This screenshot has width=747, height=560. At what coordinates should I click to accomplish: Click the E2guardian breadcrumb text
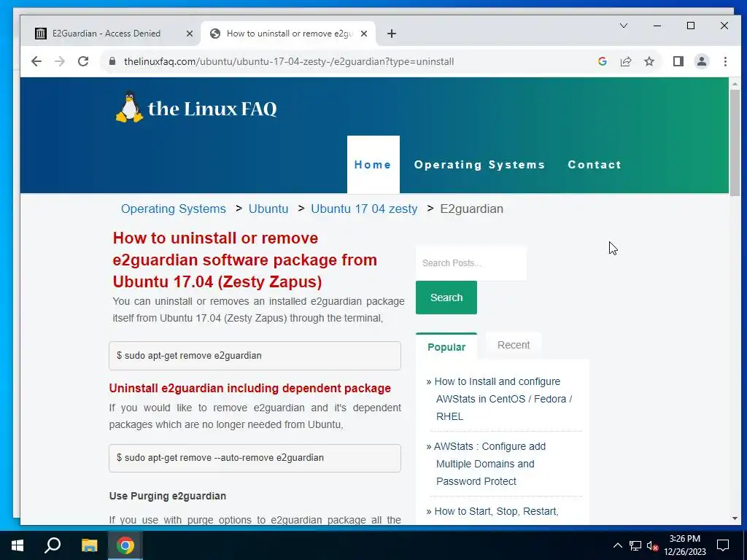click(x=471, y=209)
